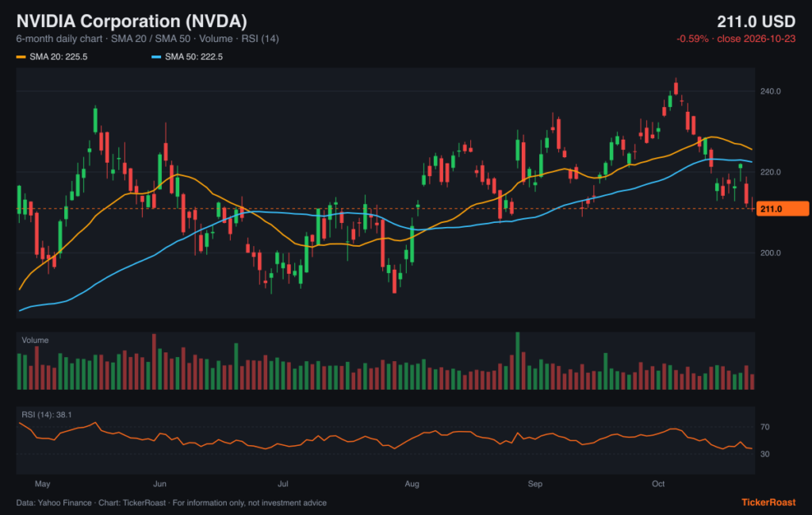Click the TickerRoast brand logo text
The height and width of the screenshot is (515, 812).
pos(768,502)
